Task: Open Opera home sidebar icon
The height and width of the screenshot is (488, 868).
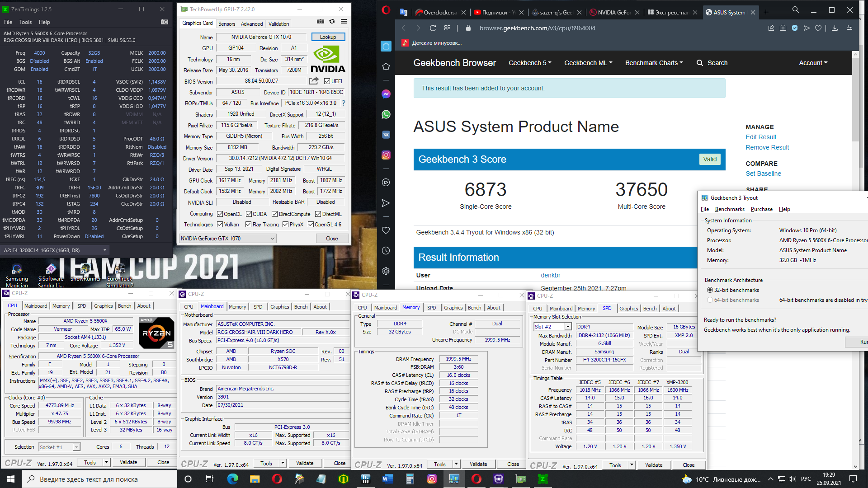Action: pyautogui.click(x=386, y=46)
